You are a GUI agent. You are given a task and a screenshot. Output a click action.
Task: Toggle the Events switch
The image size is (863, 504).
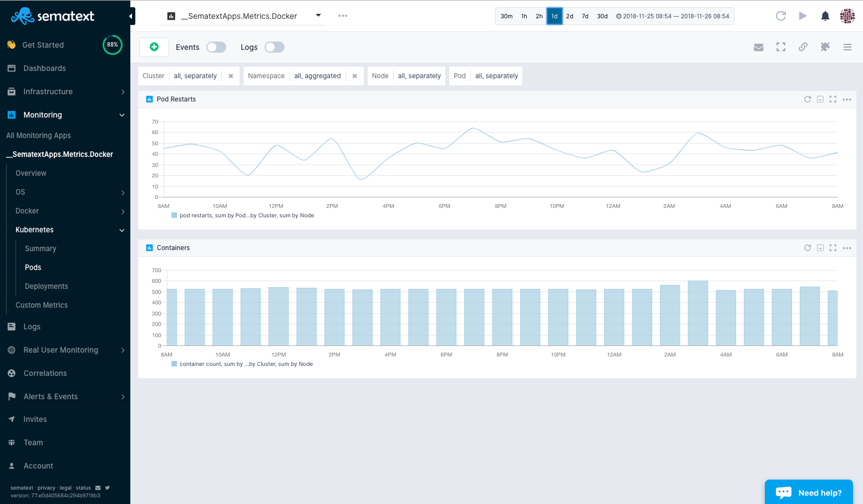click(216, 47)
